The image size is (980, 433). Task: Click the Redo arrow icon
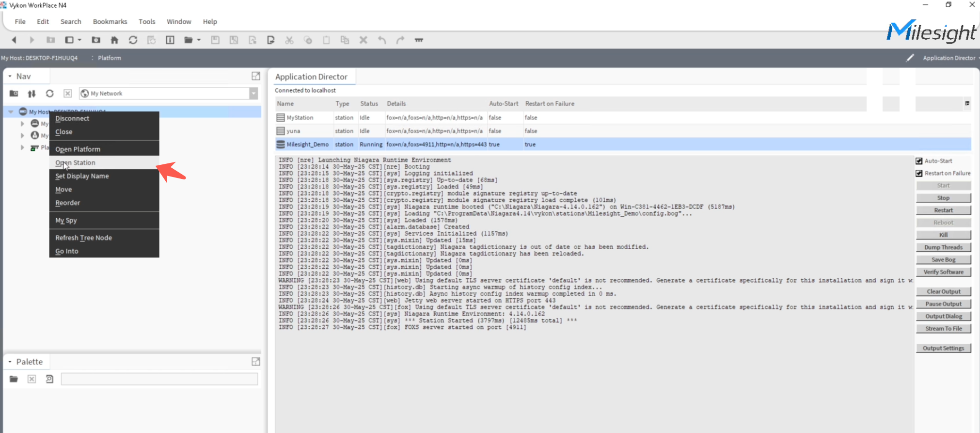tap(400, 40)
